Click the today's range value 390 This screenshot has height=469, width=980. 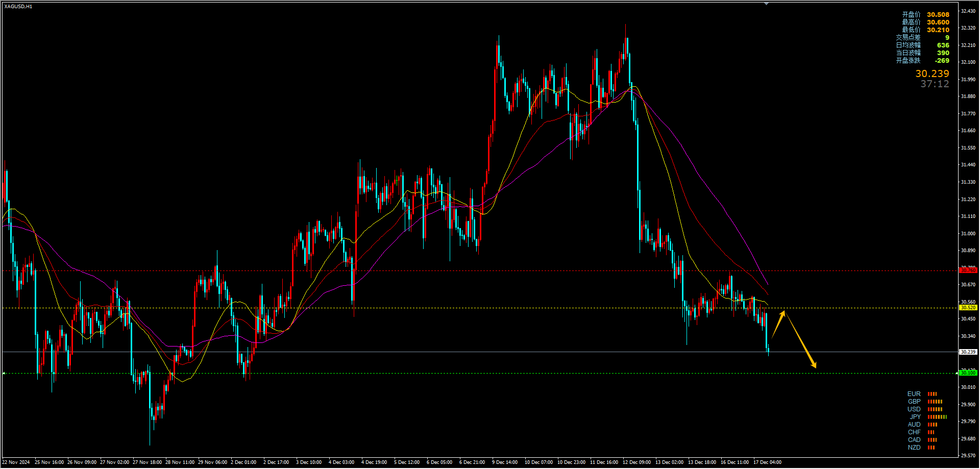(943, 53)
